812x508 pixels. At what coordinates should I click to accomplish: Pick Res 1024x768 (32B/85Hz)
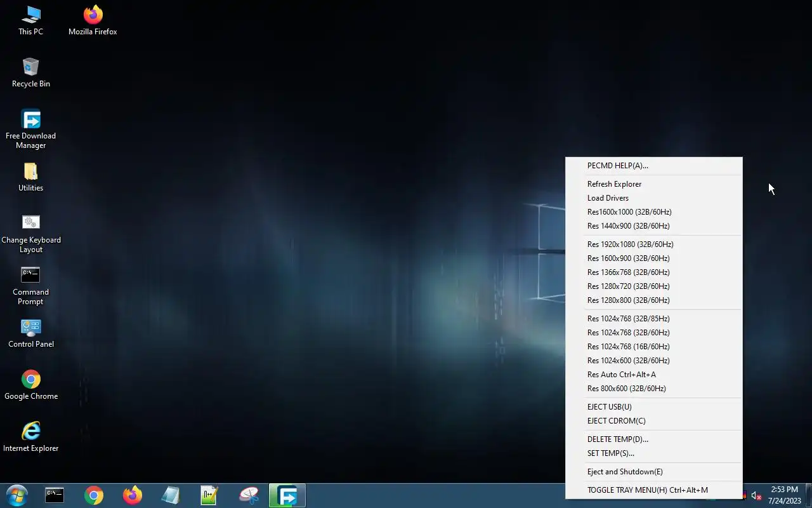654,319
